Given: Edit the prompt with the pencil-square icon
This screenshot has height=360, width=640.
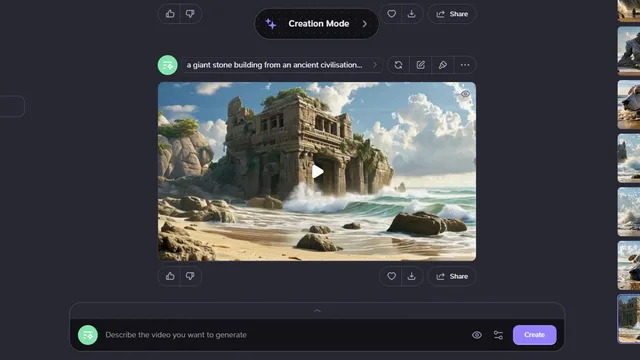Looking at the screenshot, I should click(420, 65).
